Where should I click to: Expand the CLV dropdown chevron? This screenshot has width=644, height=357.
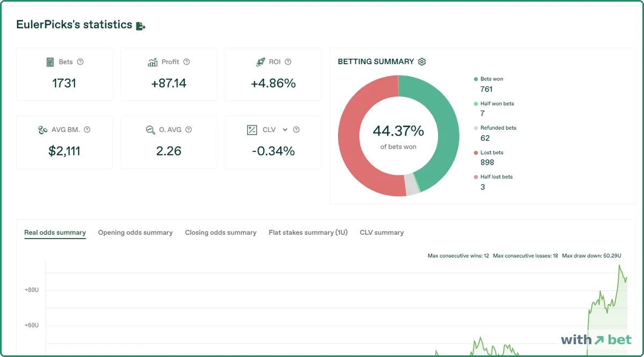[x=285, y=130]
